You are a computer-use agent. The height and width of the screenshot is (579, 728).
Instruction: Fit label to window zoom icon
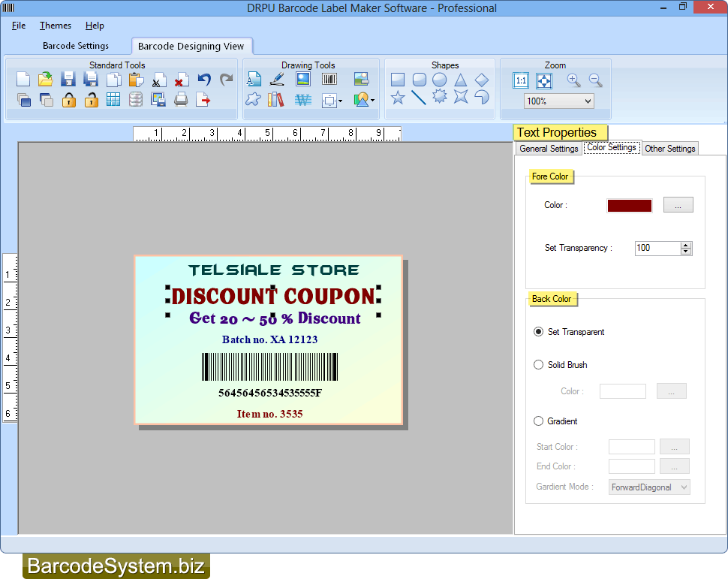click(543, 81)
